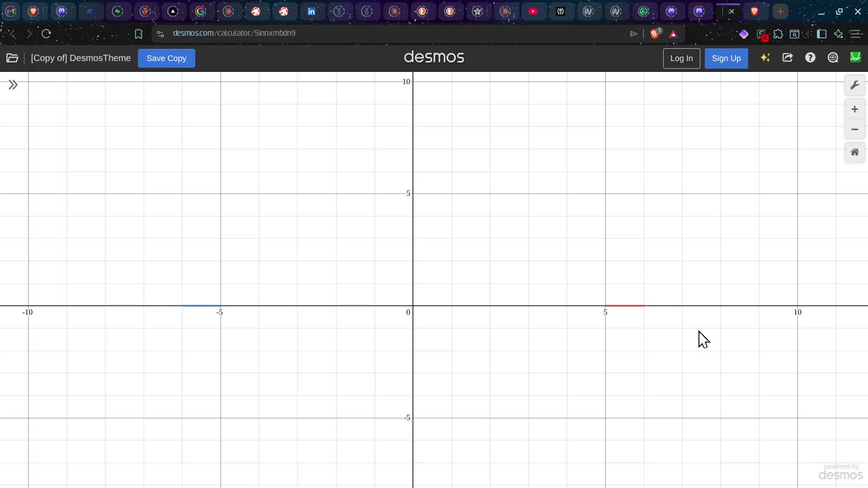Viewport: 868px width, 488px height.
Task: Click the green Desmos tools icon
Action: (855, 57)
